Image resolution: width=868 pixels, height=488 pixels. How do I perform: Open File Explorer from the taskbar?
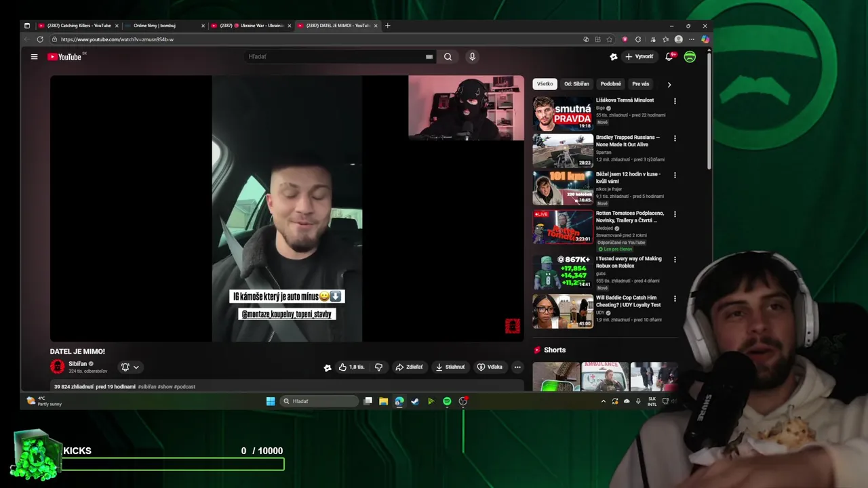pos(383,401)
